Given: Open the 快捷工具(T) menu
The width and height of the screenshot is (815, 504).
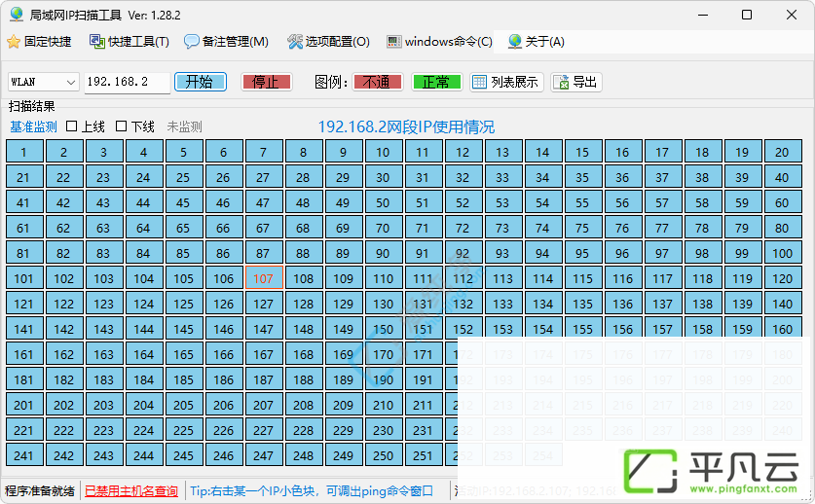Looking at the screenshot, I should click(x=130, y=42).
